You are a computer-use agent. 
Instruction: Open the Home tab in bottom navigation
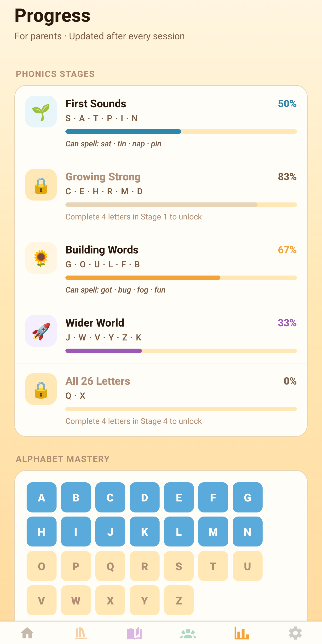27,633
